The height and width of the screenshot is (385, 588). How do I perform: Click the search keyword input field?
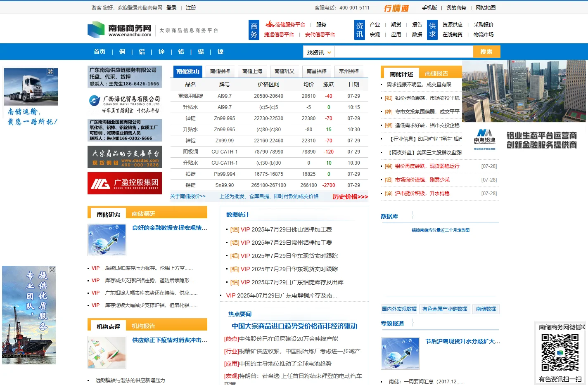[403, 52]
